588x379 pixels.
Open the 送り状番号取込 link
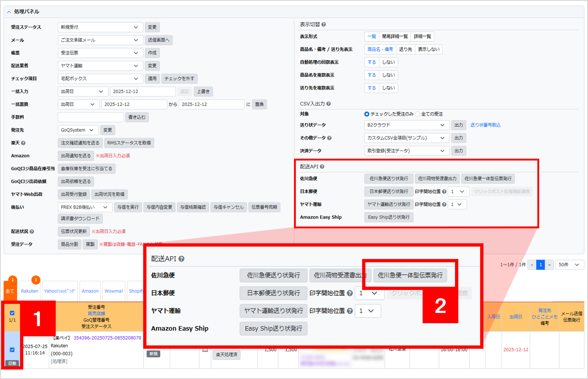pyautogui.click(x=485, y=125)
